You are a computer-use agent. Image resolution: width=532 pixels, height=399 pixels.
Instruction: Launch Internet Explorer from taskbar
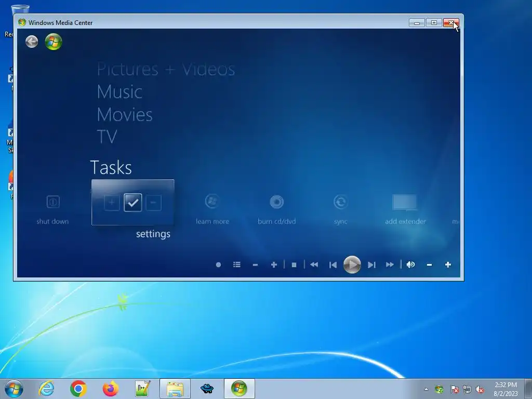tap(46, 389)
